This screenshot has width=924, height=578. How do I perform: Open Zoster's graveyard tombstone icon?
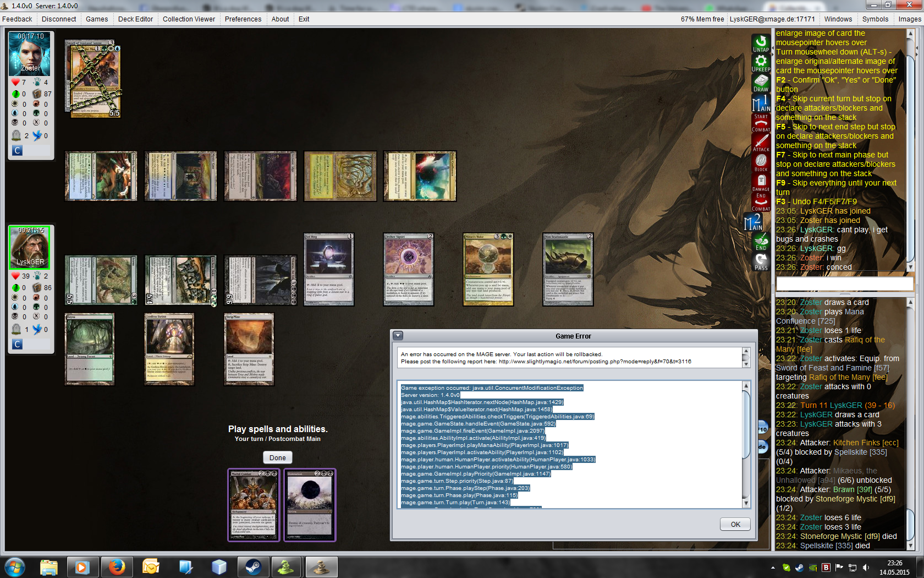click(16, 135)
